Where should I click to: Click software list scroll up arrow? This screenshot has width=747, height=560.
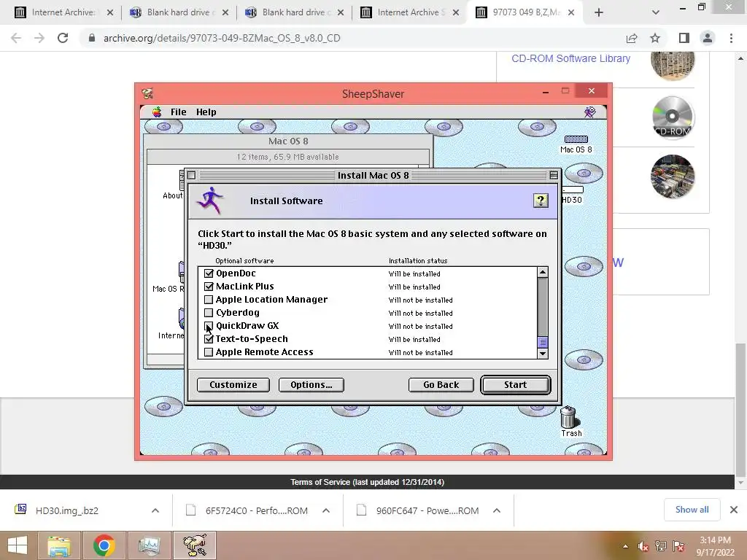(543, 273)
